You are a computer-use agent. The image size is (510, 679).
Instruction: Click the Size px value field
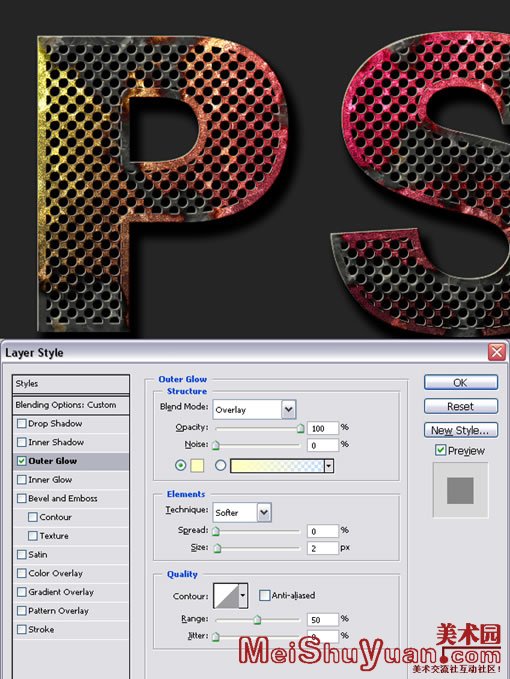pos(323,548)
